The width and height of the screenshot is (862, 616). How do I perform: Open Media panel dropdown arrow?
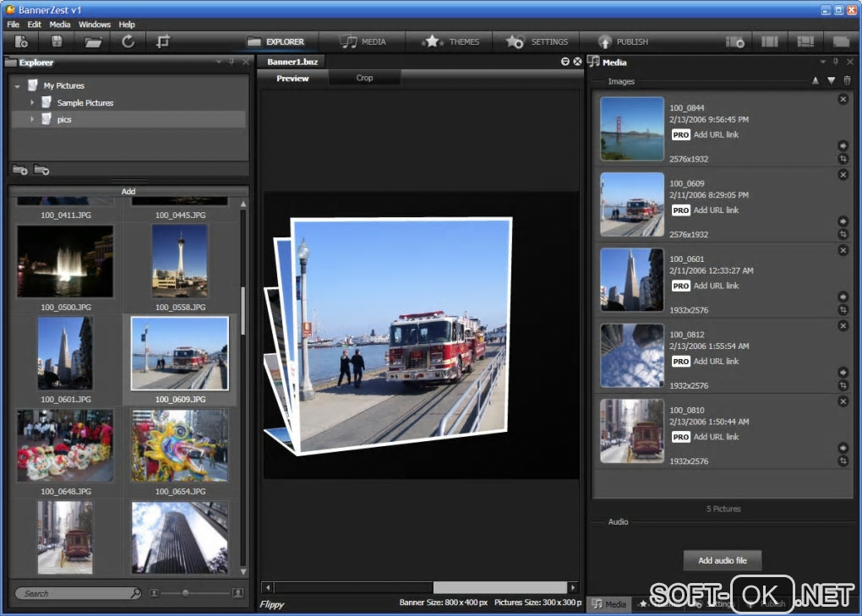(x=823, y=62)
